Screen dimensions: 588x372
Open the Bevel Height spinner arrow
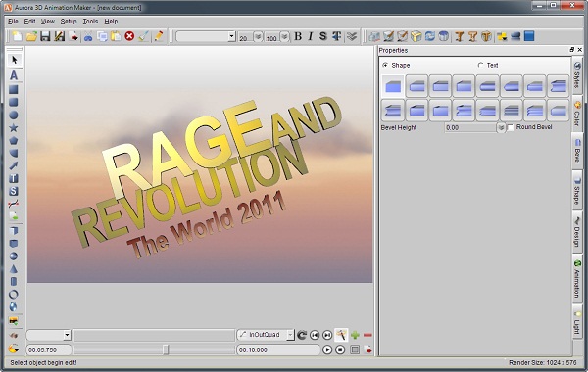coord(501,128)
